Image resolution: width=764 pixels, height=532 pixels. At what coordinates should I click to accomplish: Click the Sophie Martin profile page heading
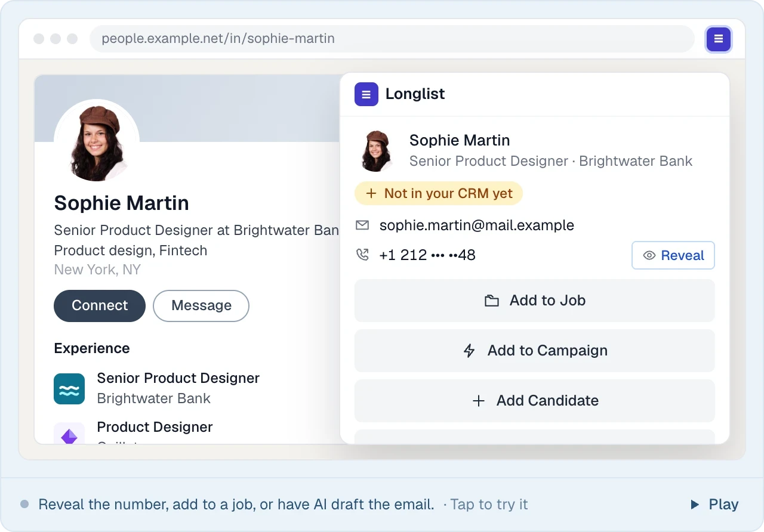pos(122,203)
